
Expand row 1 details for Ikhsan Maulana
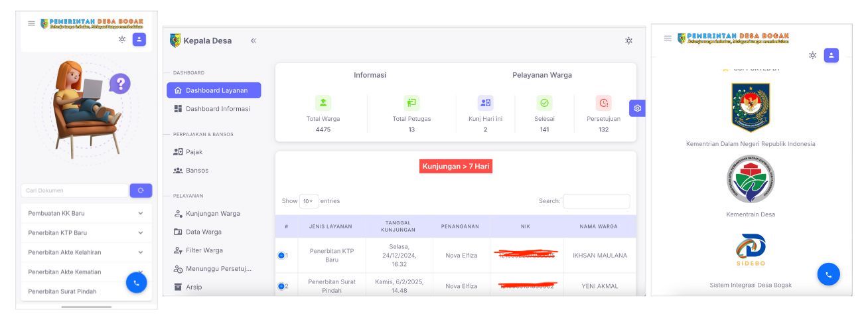281,256
